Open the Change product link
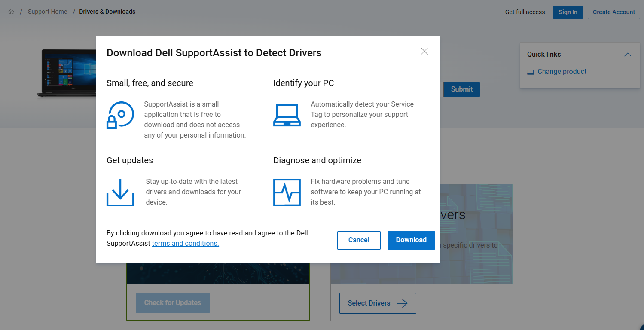 [x=562, y=72]
